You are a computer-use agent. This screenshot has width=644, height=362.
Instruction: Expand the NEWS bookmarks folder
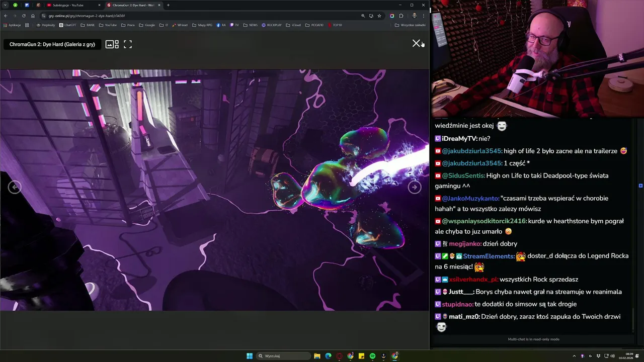[x=250, y=25]
